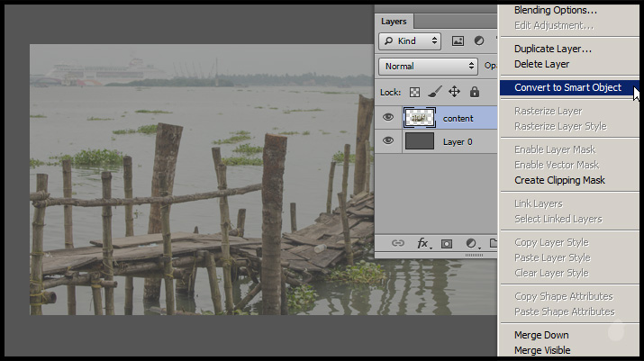Open the Kind filter dropdown
Viewport: 644px width, 361px height.
point(410,41)
